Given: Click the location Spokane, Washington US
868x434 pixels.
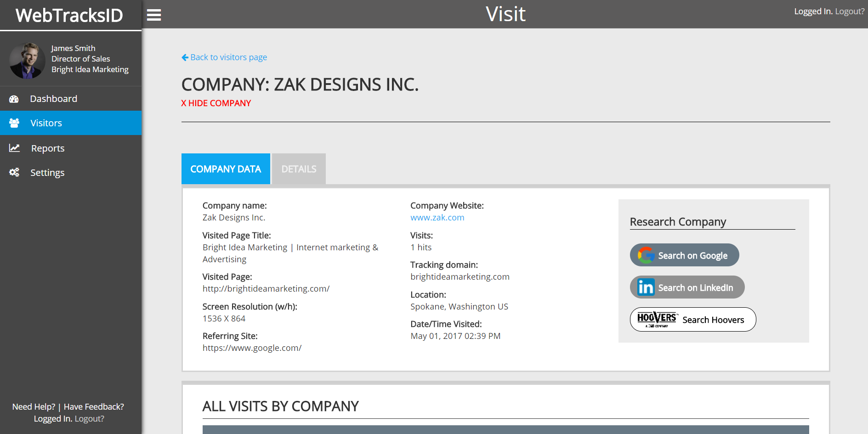Looking at the screenshot, I should click(460, 307).
